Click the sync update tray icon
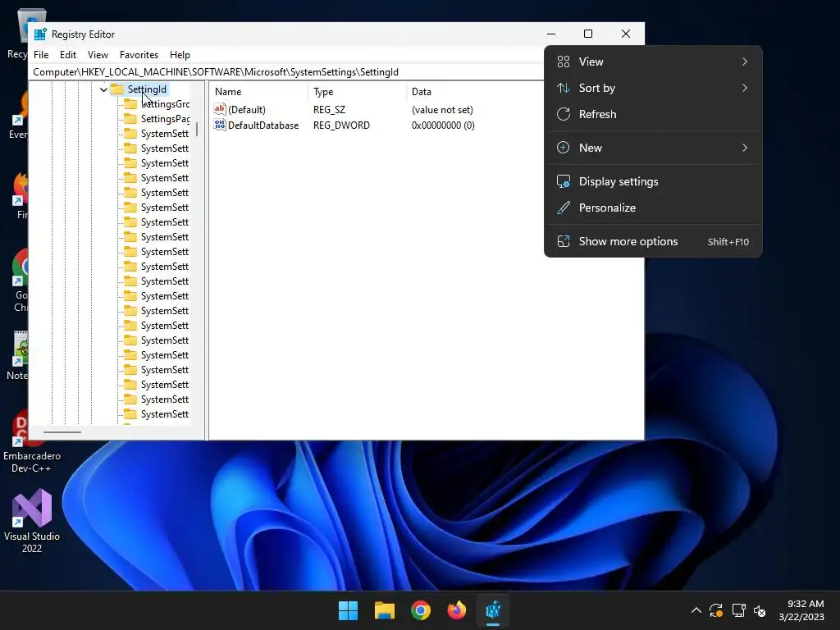 click(716, 610)
